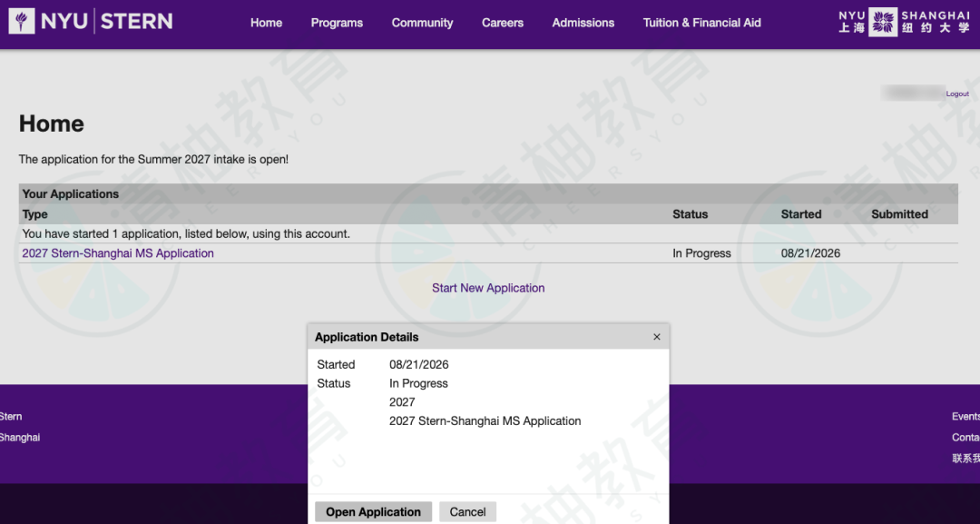Viewport: 980px width, 524px height.
Task: Click the NYU Shanghai flower logo
Action: [x=883, y=23]
